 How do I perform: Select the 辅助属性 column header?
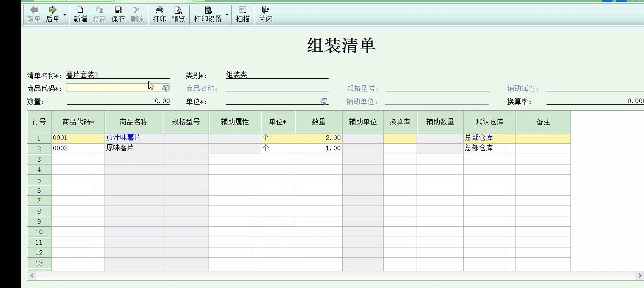click(235, 122)
